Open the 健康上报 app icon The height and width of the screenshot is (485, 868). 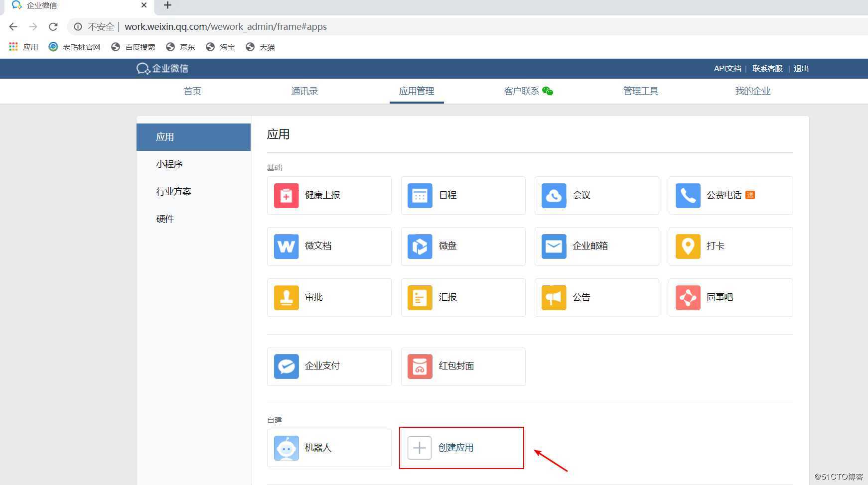click(x=286, y=195)
